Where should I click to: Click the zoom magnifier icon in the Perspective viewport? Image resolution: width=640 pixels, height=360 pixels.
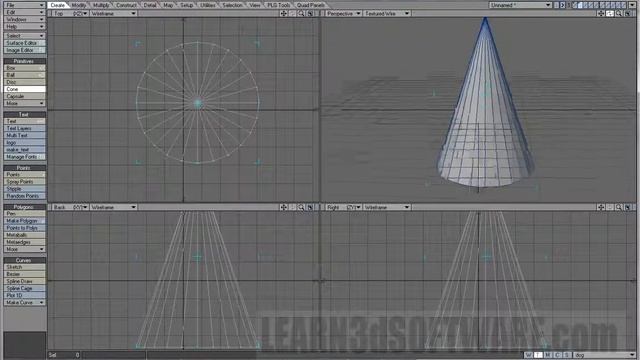coord(619,13)
